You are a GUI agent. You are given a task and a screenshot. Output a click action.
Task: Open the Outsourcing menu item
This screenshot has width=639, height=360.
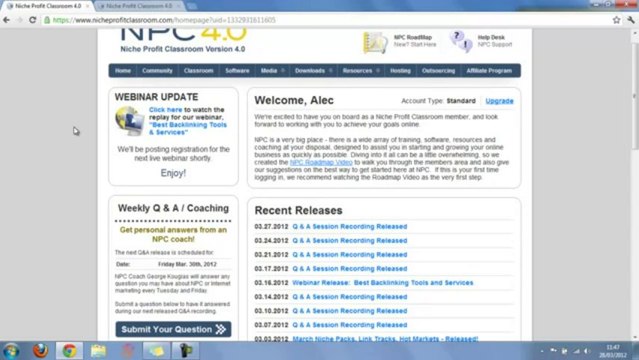tap(438, 71)
